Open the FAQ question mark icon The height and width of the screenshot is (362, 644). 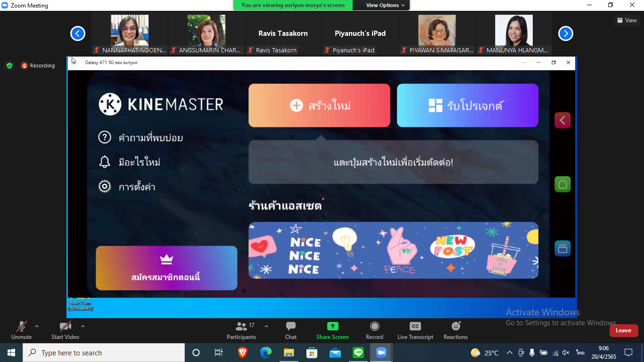coord(104,137)
